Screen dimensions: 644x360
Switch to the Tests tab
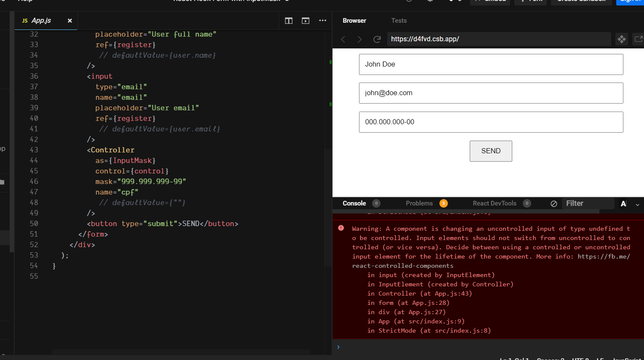tap(399, 20)
